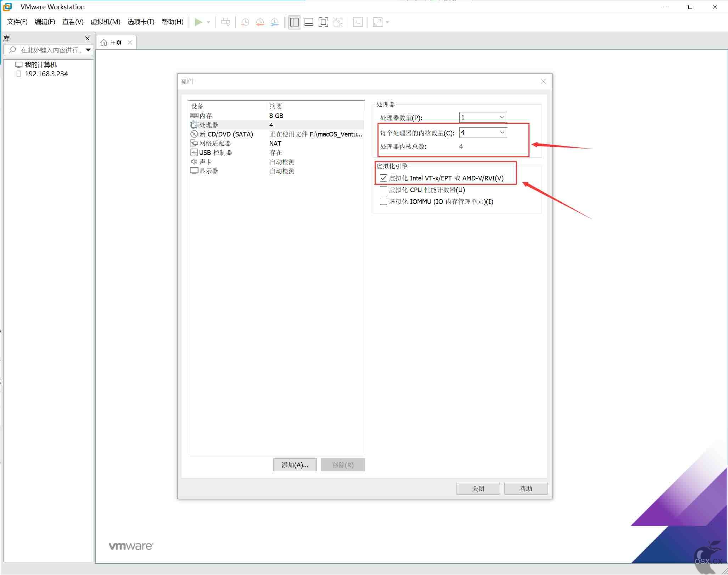
Task: Open the power options dropdown arrow beside play
Action: tap(208, 22)
